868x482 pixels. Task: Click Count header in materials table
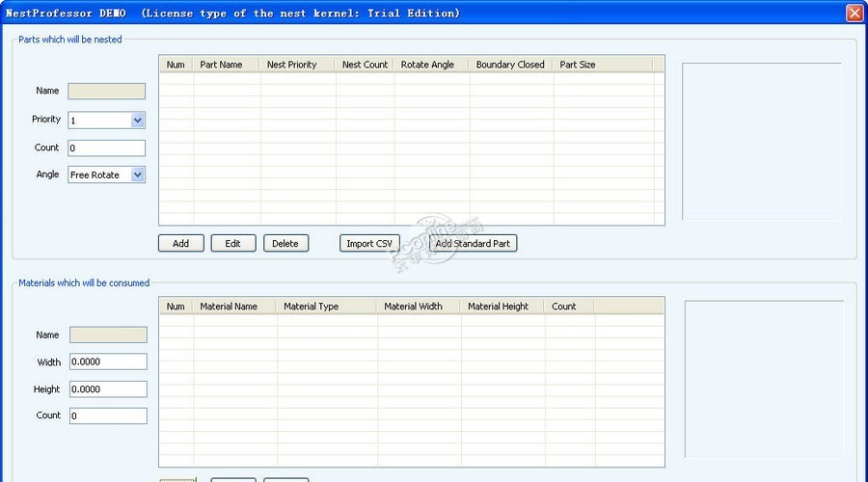570,307
